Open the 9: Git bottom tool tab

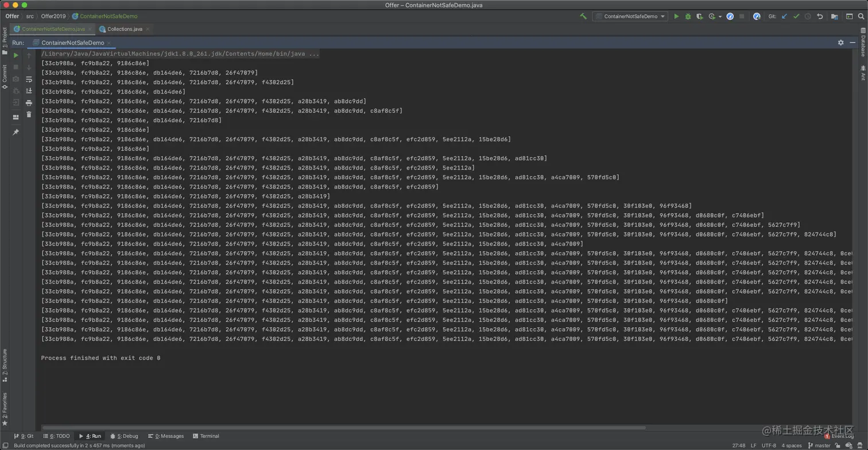point(24,436)
